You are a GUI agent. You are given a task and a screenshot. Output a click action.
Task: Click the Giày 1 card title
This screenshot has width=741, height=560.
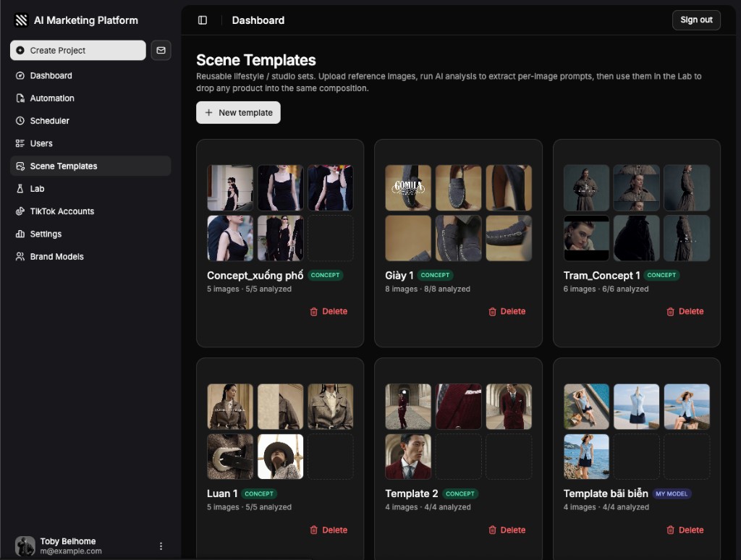coord(399,276)
